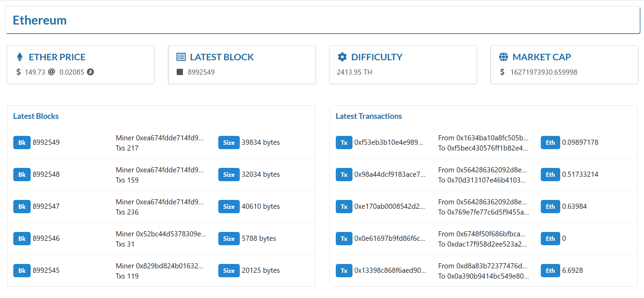Image resolution: width=644 pixels, height=298 pixels.
Task: Open transaction 0x13398c868f6aed90...
Action: click(x=390, y=270)
